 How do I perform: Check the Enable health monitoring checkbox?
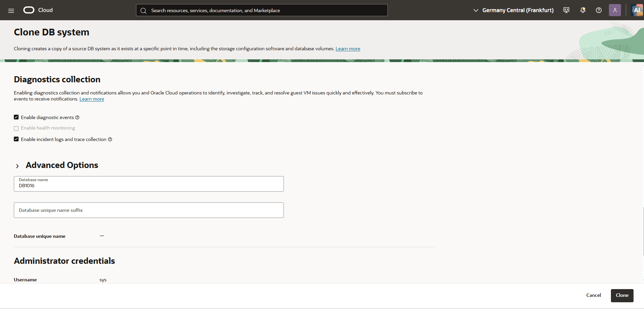[x=16, y=128]
